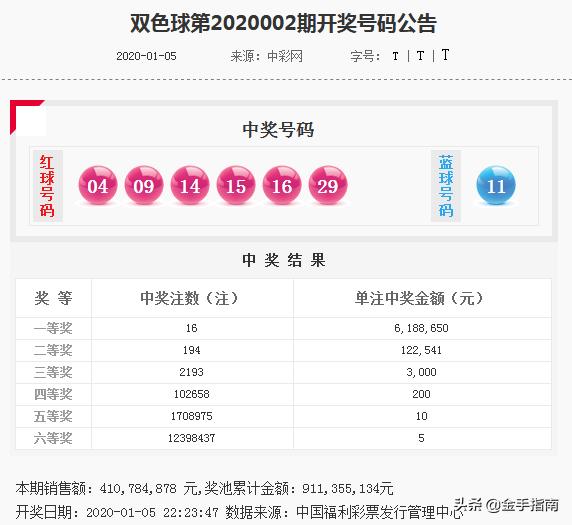Click the red ball numbered 29
Image resolution: width=572 pixels, height=525 pixels.
click(x=328, y=185)
